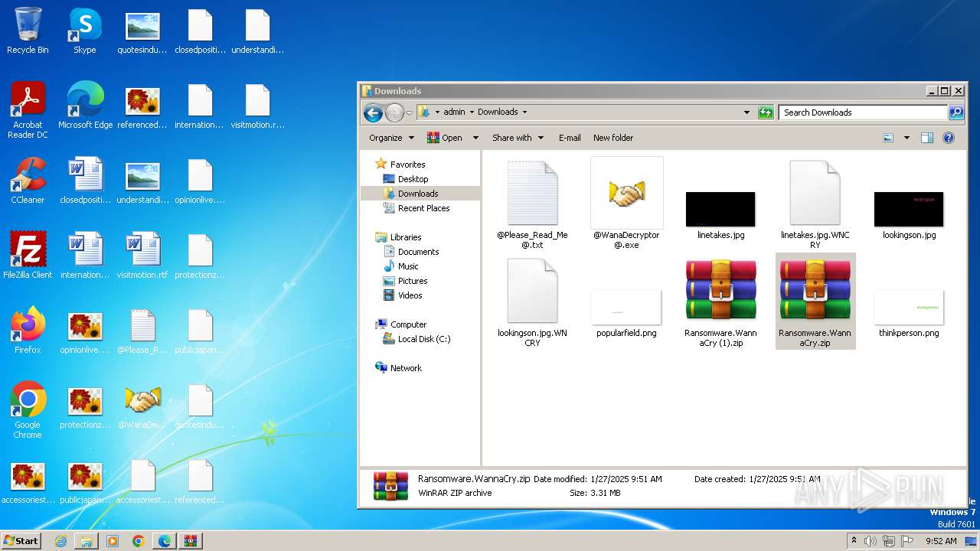
Task: Click the change view icon
Action: click(888, 138)
